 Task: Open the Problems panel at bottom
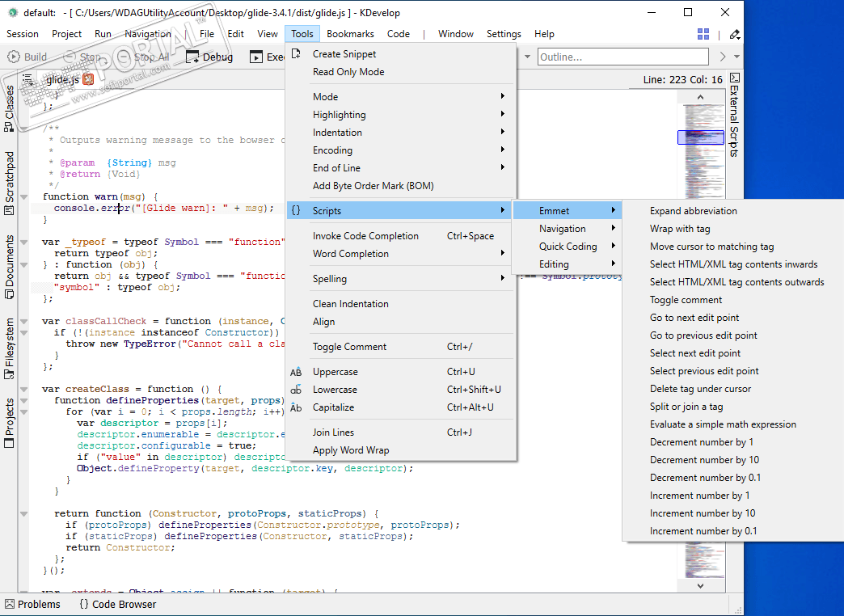tap(32, 604)
